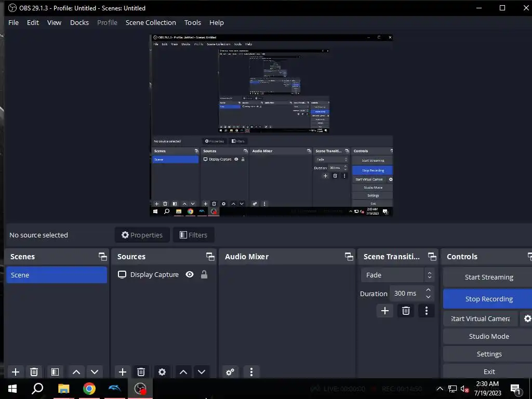Viewport: 532px width, 399px height.
Task: Float the Scenes dock panel
Action: tap(102, 257)
